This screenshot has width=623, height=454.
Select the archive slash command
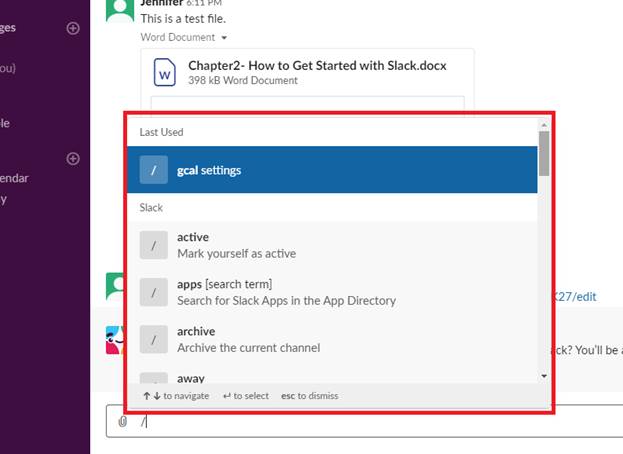point(332,340)
